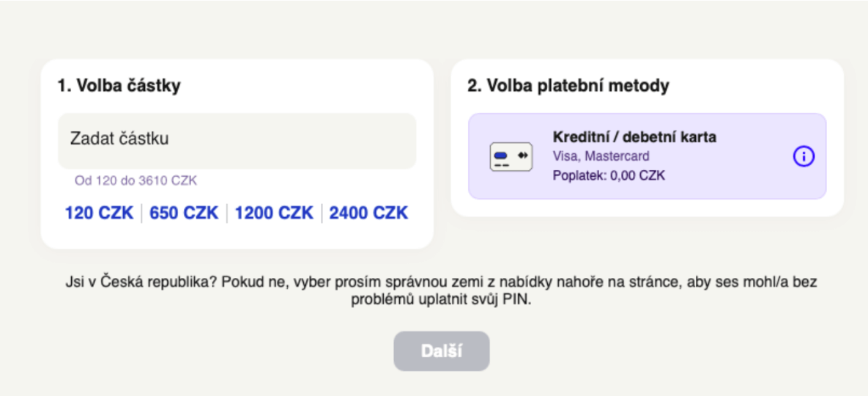
Task: Click the 'Poplatek: 0,00 CZK' fee text
Action: click(609, 175)
